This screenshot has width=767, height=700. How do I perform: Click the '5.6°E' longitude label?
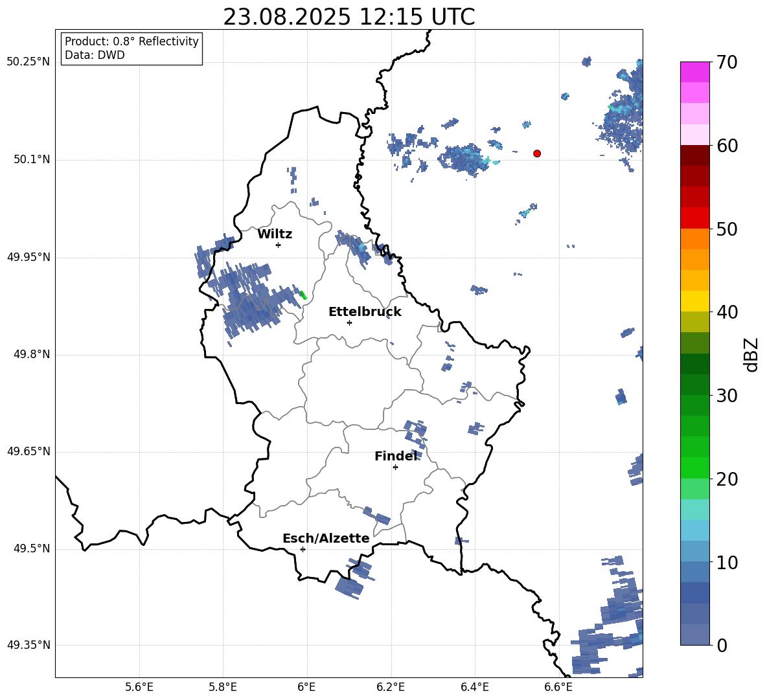(139, 688)
